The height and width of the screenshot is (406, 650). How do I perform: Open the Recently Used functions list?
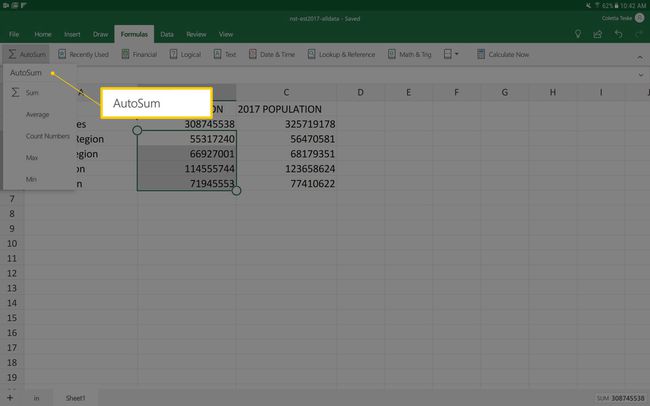pyautogui.click(x=82, y=54)
